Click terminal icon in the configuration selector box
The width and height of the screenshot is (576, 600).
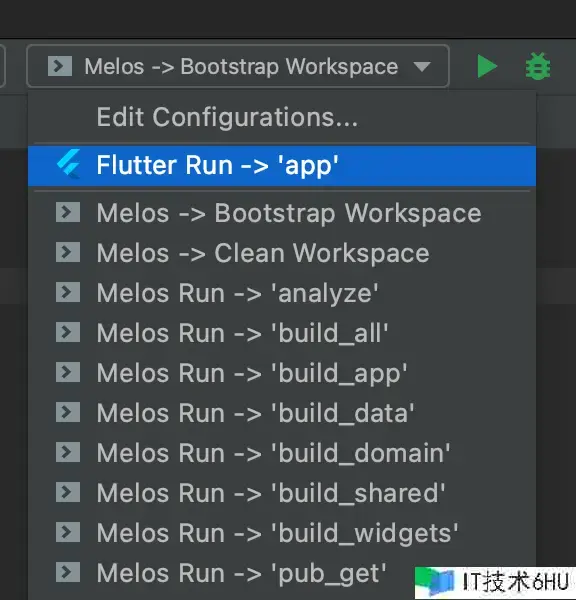(x=60, y=66)
